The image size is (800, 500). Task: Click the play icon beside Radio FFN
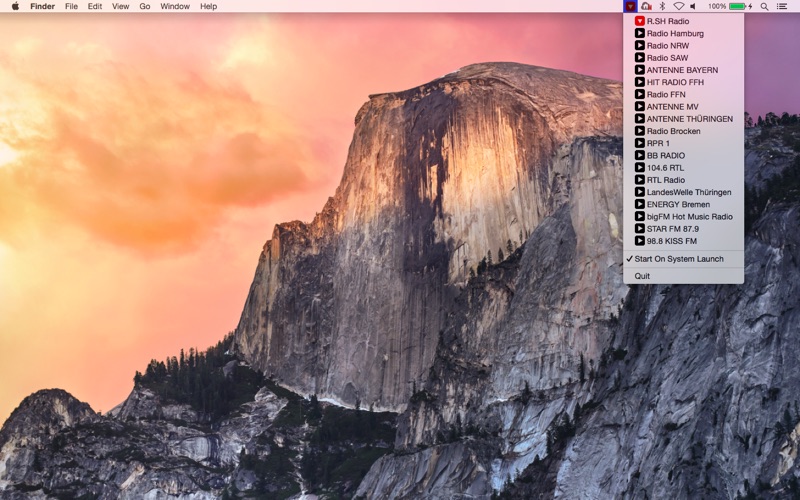pyautogui.click(x=639, y=94)
